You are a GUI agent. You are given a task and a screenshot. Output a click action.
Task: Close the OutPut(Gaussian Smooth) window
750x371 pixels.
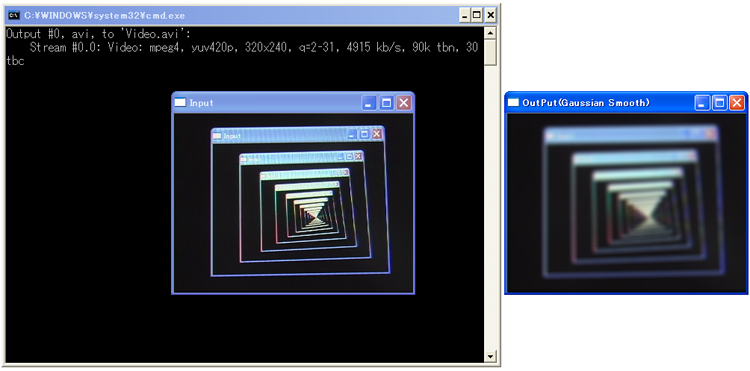click(737, 103)
